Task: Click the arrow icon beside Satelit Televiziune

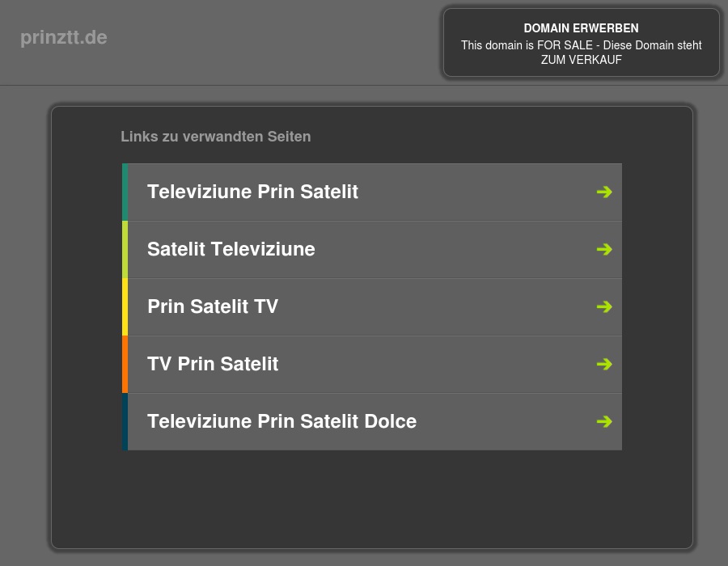Action: point(604,249)
